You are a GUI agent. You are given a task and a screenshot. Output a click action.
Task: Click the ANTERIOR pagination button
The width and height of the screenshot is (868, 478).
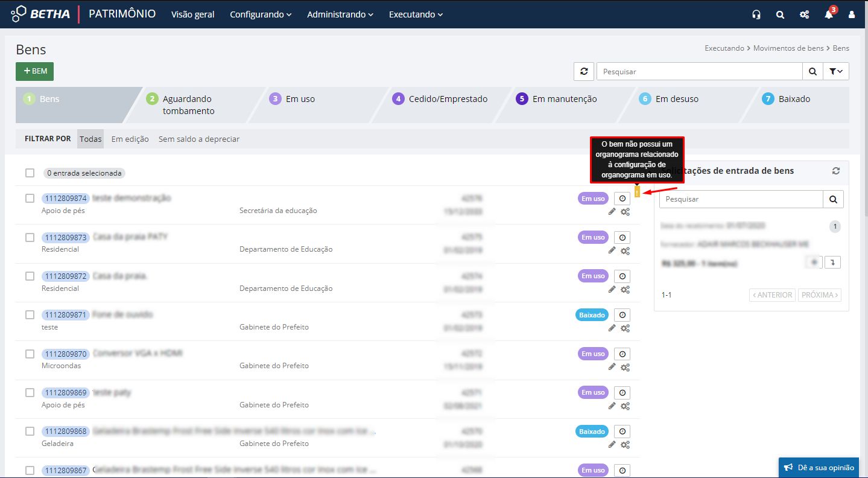772,295
